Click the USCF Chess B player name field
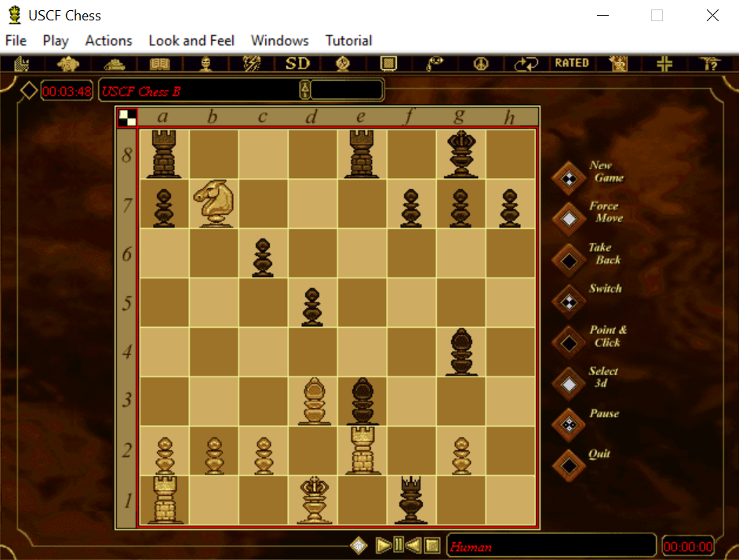Image resolution: width=739 pixels, height=560 pixels. coord(200,90)
